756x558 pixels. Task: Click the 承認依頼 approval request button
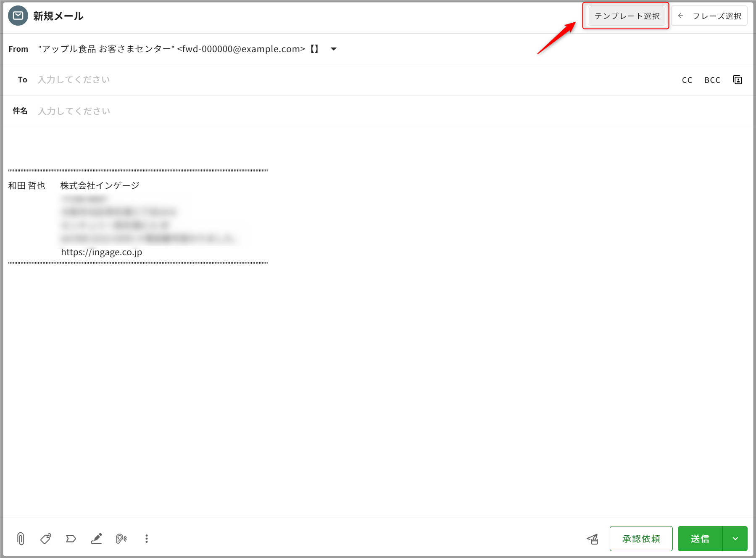(x=641, y=539)
